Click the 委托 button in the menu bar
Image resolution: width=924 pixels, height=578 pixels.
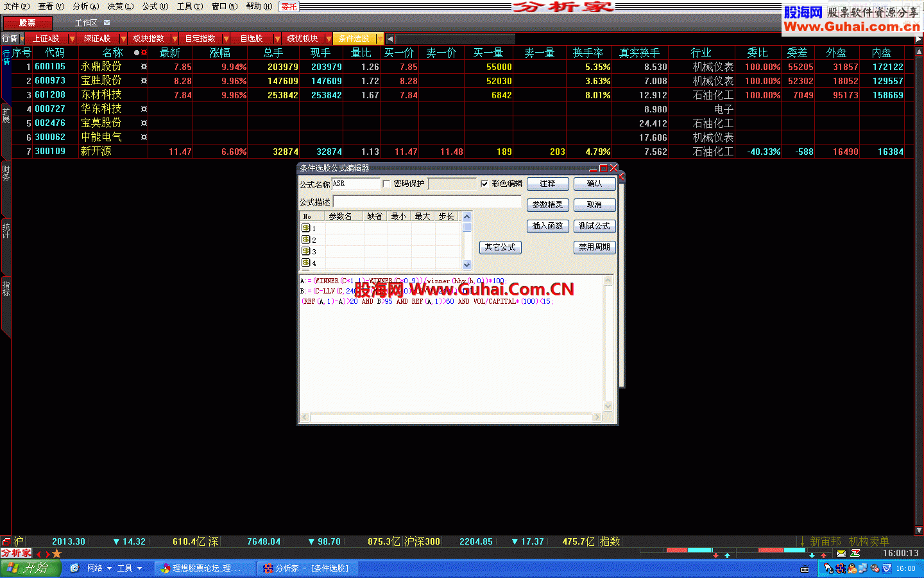[x=289, y=6]
